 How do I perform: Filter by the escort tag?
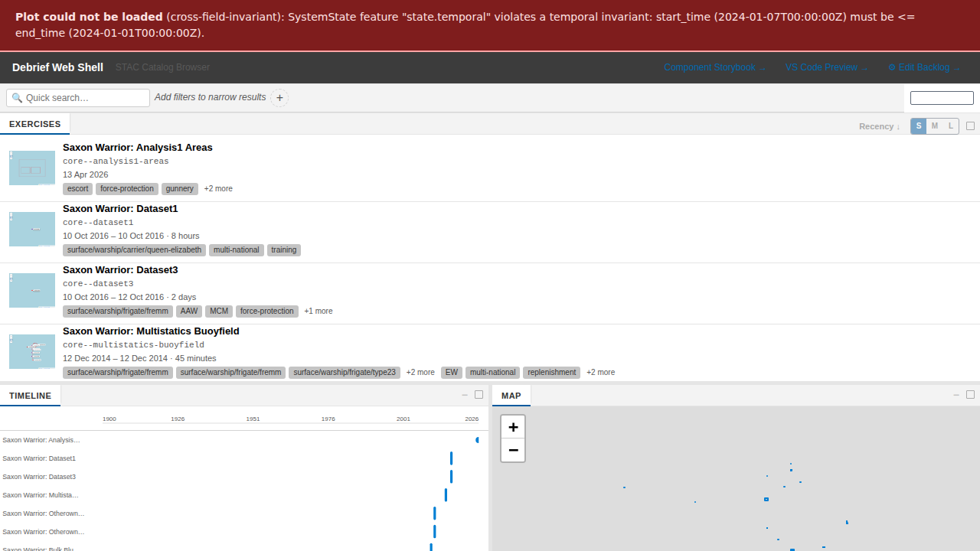tap(77, 189)
